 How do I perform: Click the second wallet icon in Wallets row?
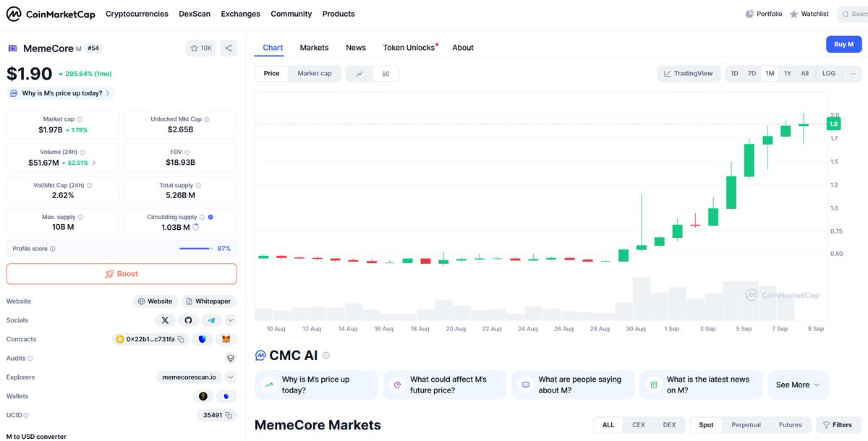pyautogui.click(x=226, y=396)
